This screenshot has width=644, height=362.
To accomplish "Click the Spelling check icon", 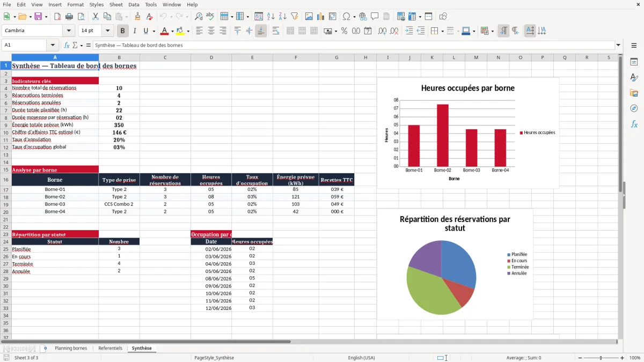I will click(x=210, y=17).
